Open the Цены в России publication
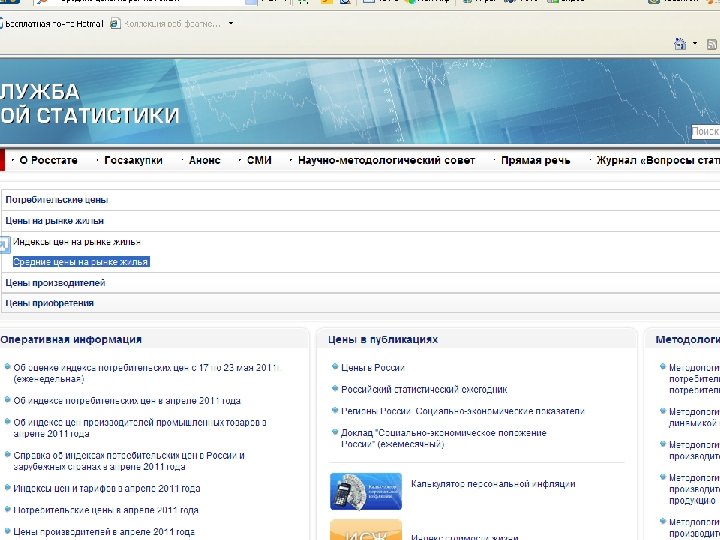This screenshot has width=720, height=540. tap(373, 368)
